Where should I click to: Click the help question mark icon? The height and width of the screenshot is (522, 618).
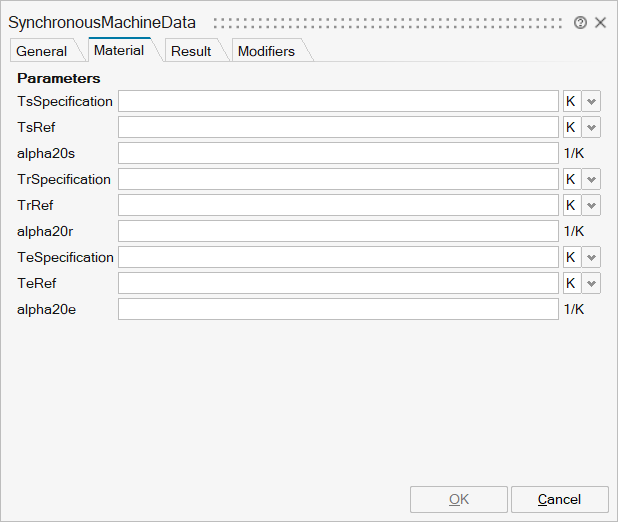tap(580, 22)
